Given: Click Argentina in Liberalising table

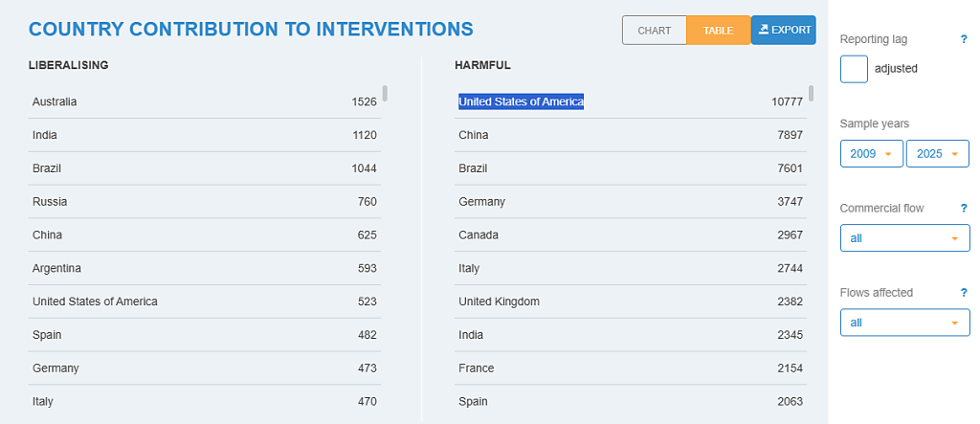Looking at the screenshot, I should [56, 268].
